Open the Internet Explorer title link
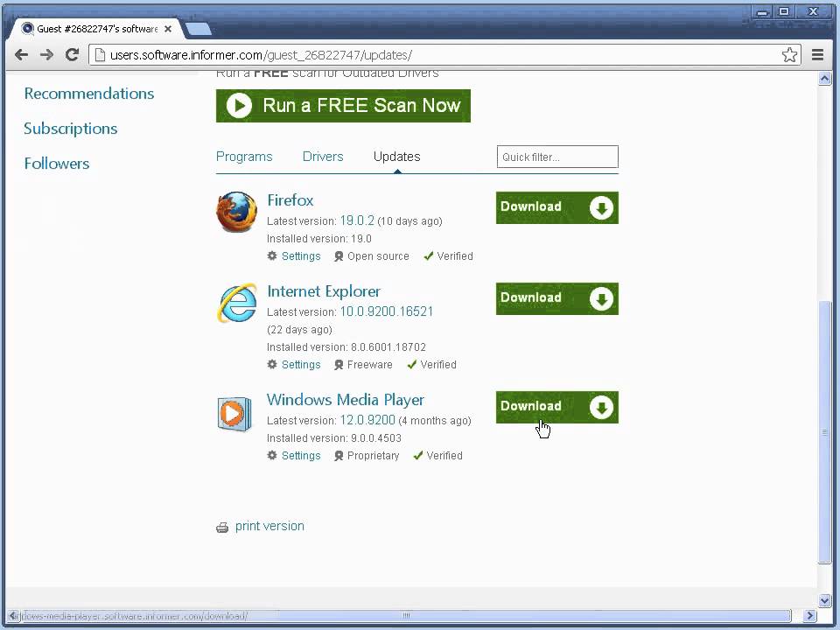 [324, 291]
